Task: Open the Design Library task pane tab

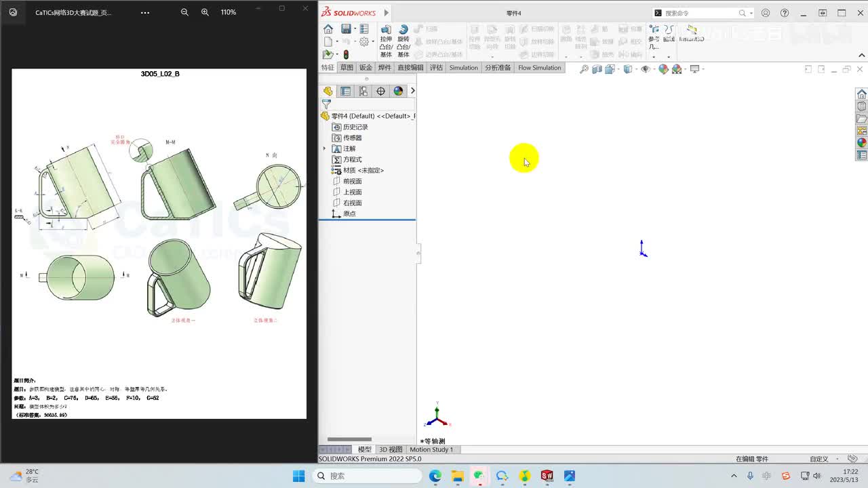Action: [x=862, y=106]
